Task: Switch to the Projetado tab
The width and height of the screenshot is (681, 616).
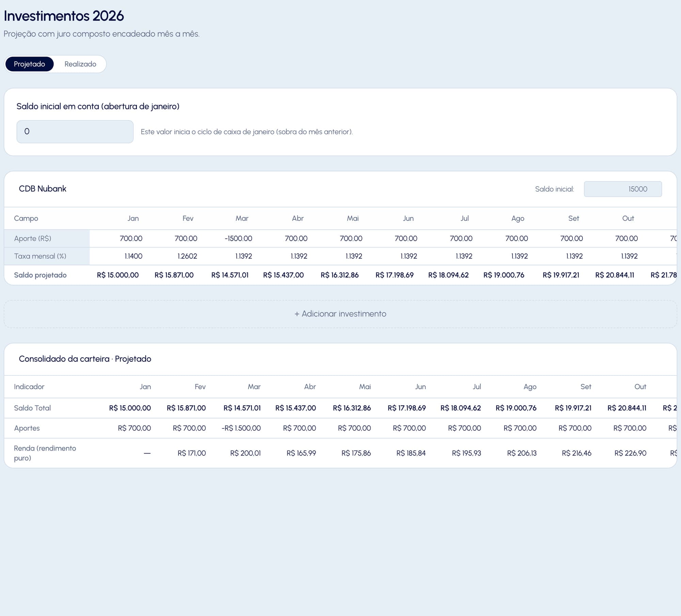Action: tap(29, 64)
